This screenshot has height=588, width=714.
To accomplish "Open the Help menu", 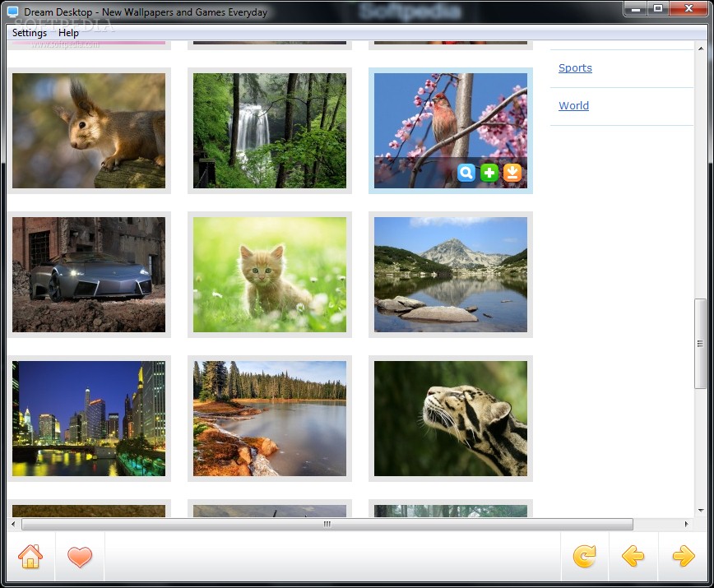I will click(68, 33).
